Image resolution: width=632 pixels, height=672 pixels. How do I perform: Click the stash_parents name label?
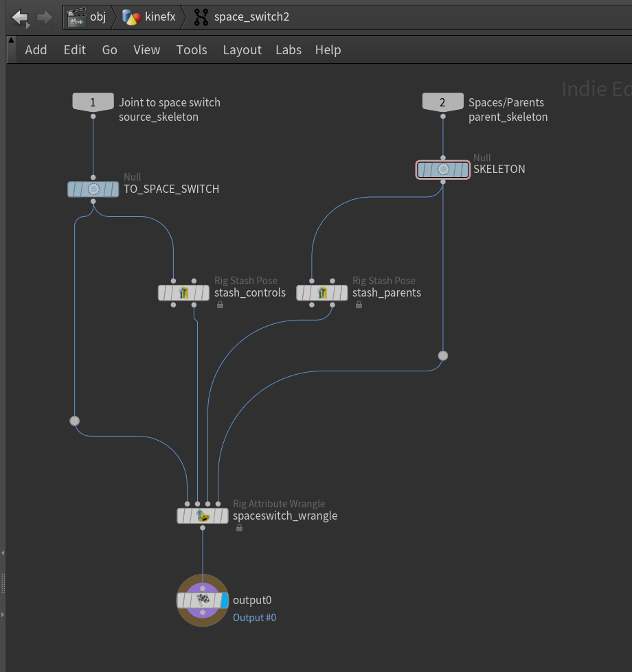[x=387, y=292]
